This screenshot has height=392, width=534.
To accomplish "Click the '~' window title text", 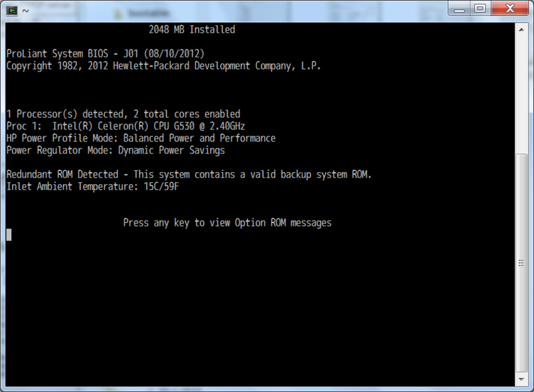I will pos(25,11).
